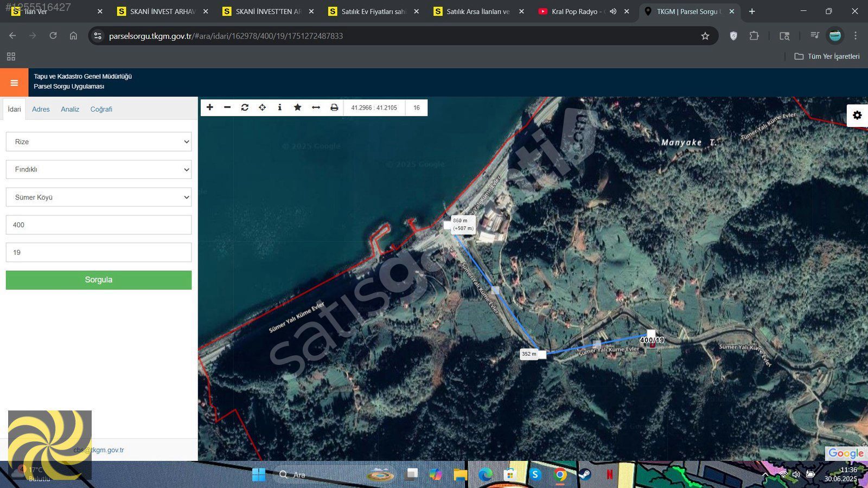868x488 pixels.
Task: Click the browser address bar URL
Action: 226,36
